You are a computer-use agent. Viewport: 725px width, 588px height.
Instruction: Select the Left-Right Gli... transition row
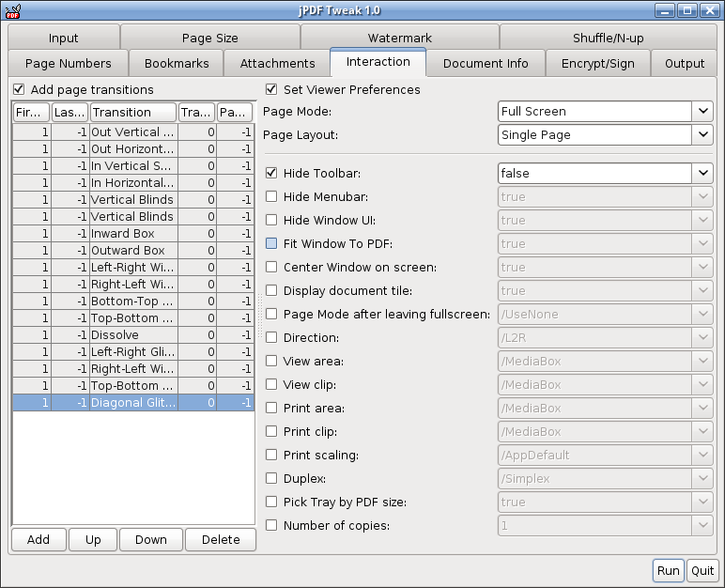133,352
